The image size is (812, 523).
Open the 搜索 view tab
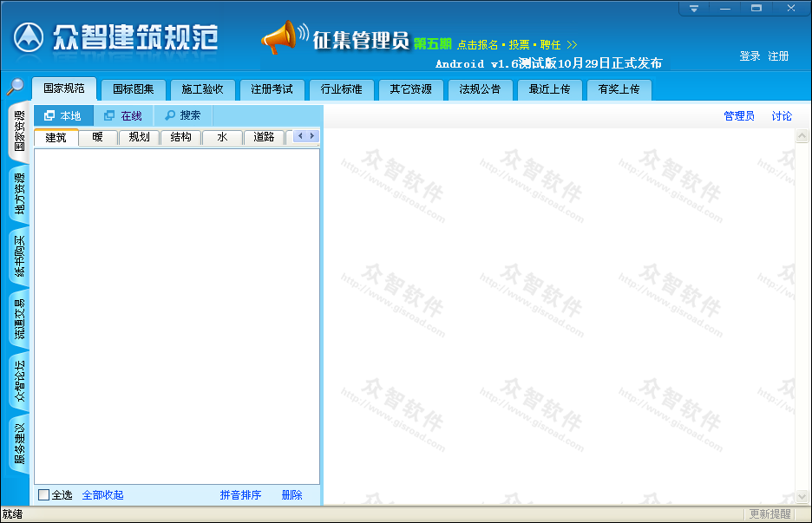tap(183, 115)
